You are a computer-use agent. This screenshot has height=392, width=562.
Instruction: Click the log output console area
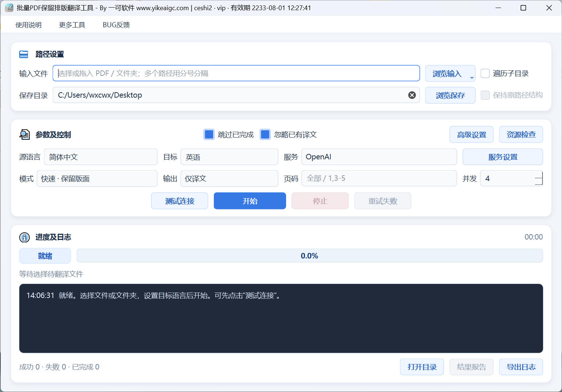281,318
